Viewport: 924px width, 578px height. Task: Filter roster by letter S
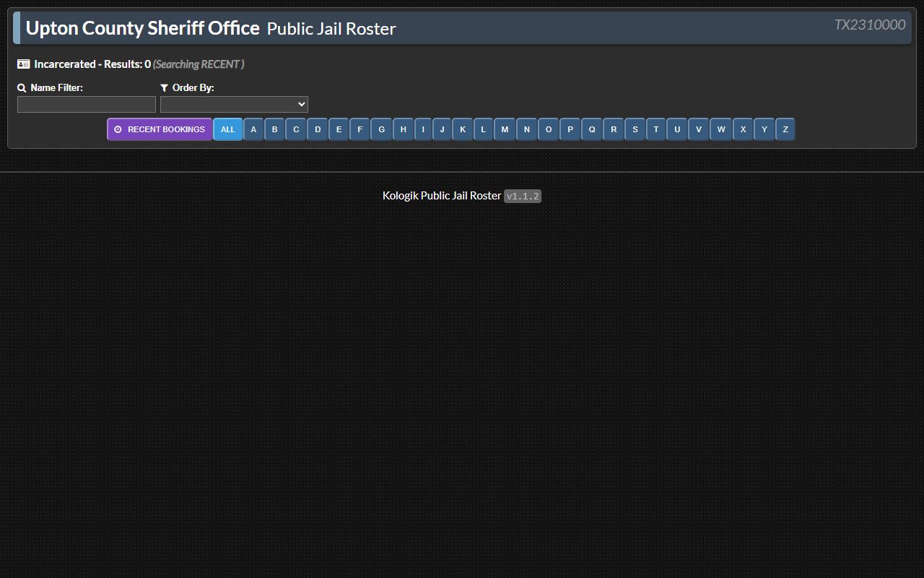pos(635,129)
